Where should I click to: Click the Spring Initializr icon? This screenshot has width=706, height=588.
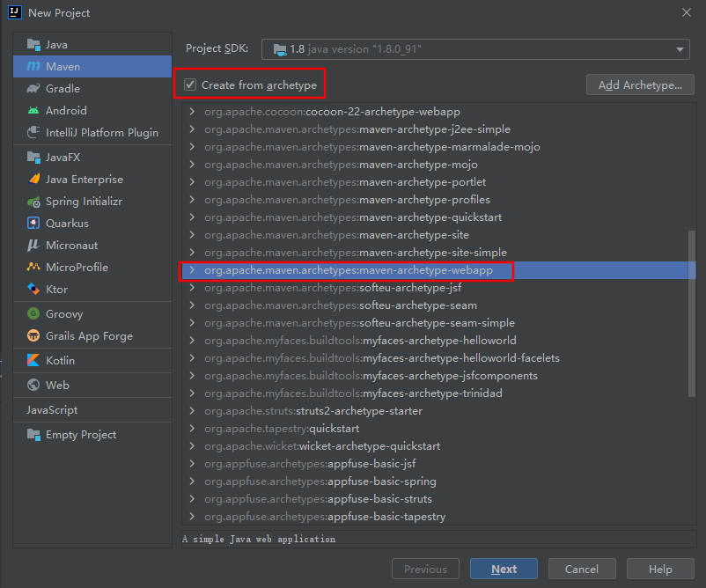click(x=33, y=202)
